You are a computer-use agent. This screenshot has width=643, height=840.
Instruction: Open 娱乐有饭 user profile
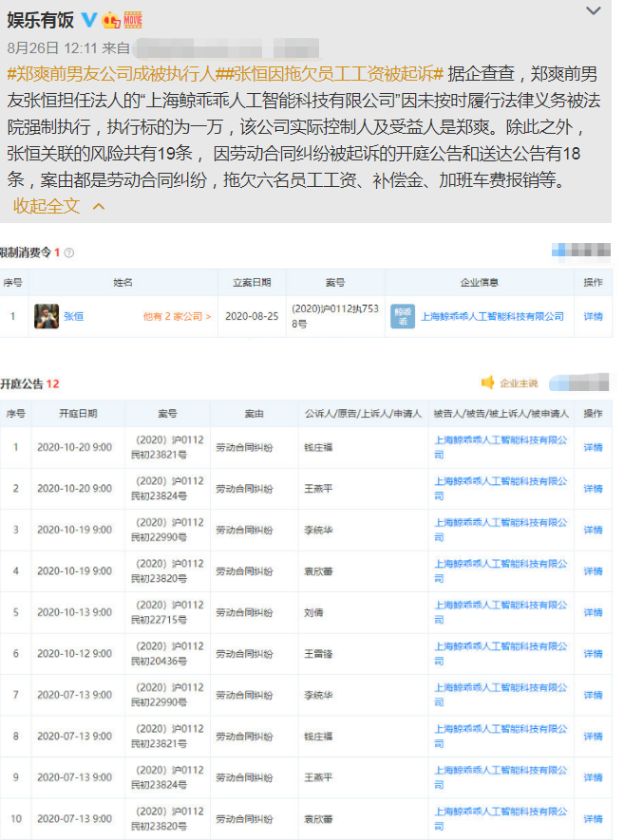pyautogui.click(x=41, y=20)
